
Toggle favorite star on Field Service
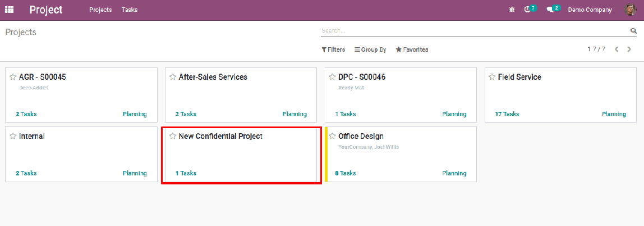[492, 77]
